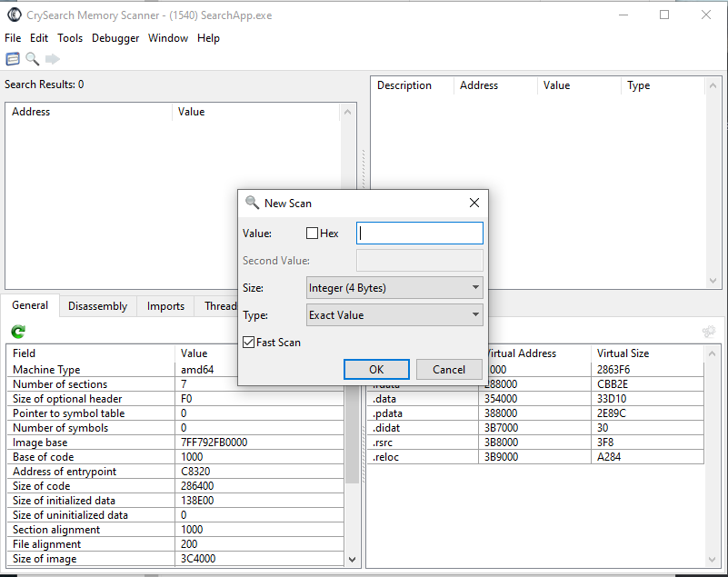Click virtual address value '3B9000'
Image resolution: width=728 pixels, height=577 pixels.
click(501, 457)
